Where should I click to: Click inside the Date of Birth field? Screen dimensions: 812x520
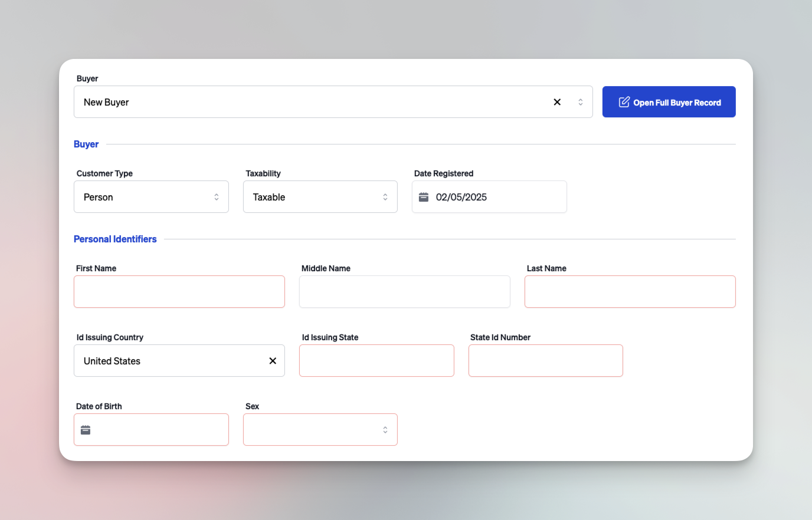coord(159,430)
